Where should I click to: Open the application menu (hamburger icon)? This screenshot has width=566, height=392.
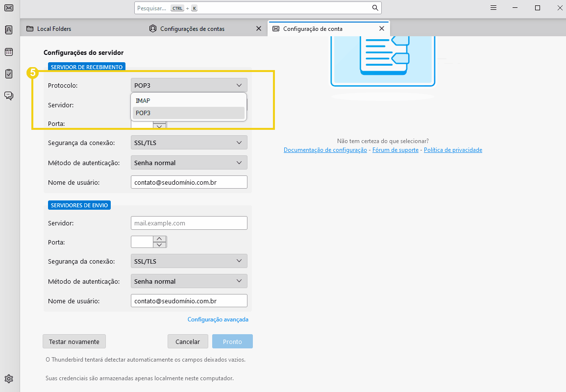(493, 7)
